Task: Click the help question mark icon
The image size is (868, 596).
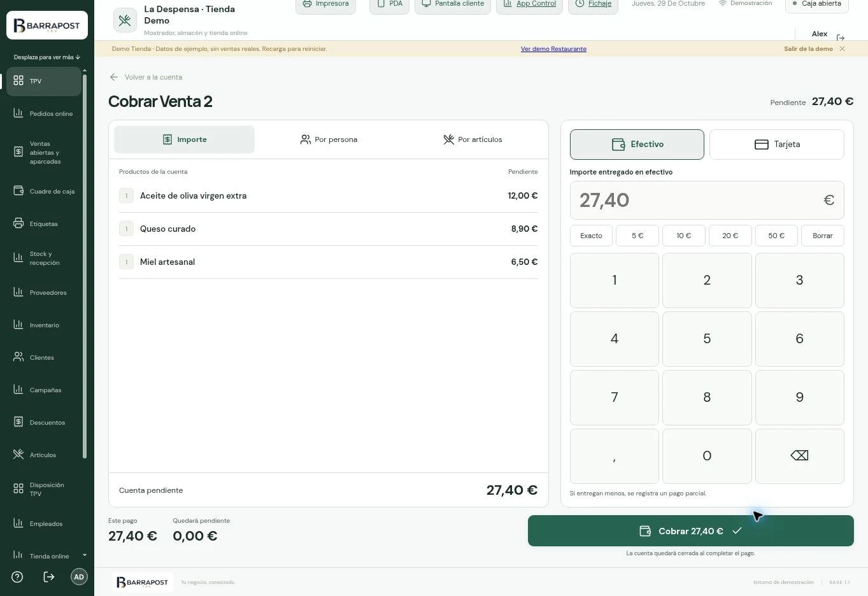Action: click(17, 577)
